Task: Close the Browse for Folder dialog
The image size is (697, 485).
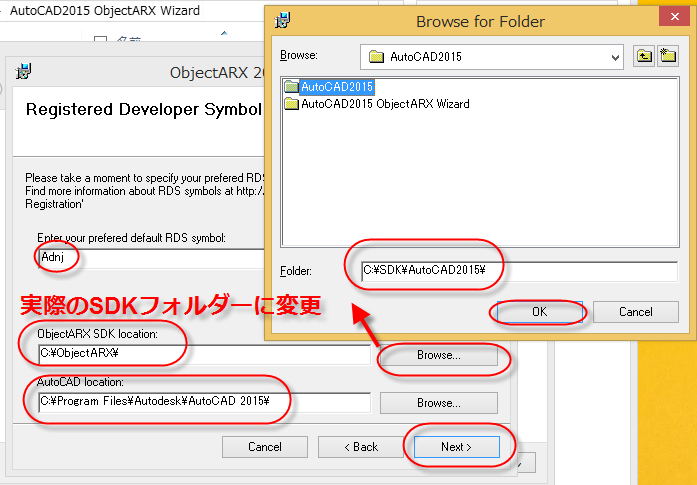Action: click(674, 17)
